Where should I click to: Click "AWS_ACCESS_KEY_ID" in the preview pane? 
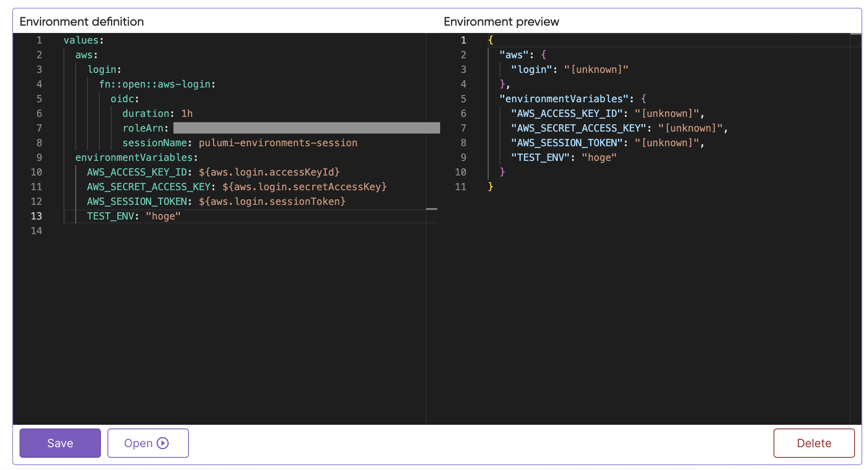(567, 114)
